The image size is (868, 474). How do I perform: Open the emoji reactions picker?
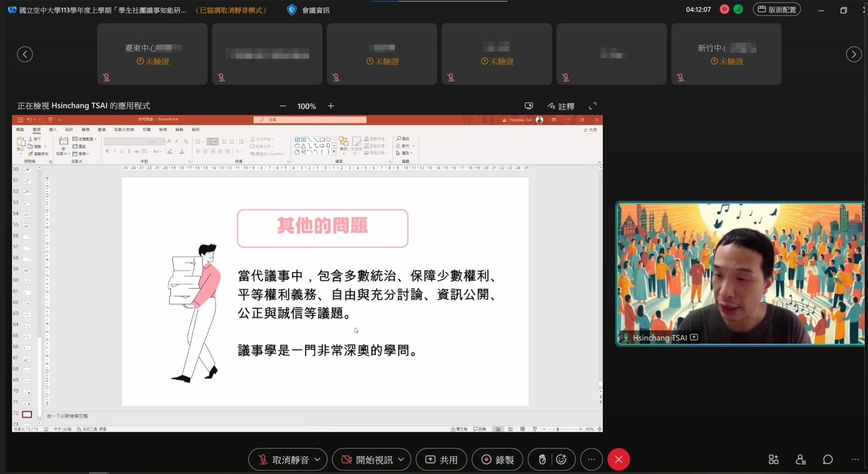click(561, 459)
